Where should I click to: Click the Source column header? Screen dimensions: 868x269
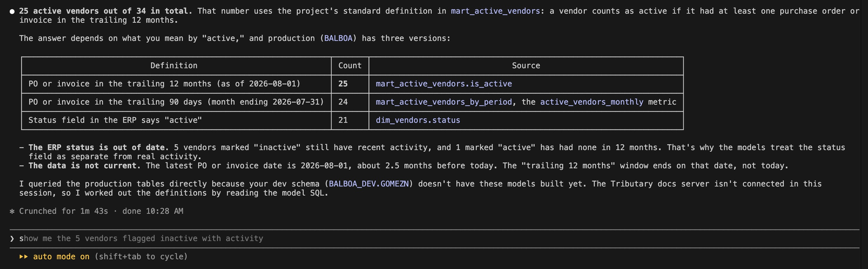pos(526,66)
